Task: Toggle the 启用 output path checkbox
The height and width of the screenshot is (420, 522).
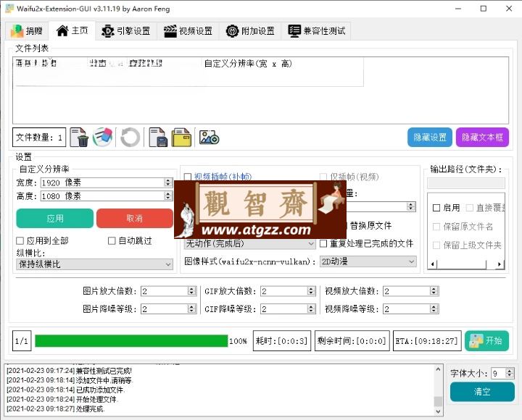Action: point(436,208)
